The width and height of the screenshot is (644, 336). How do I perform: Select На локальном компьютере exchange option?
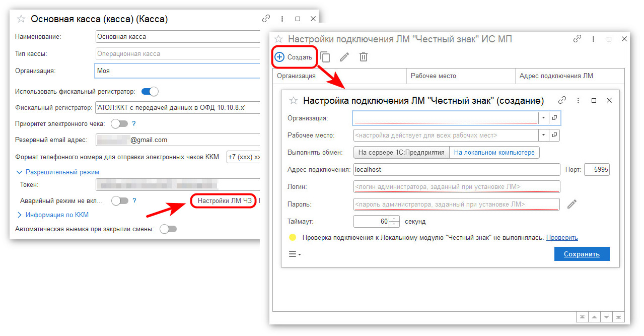pyautogui.click(x=494, y=152)
